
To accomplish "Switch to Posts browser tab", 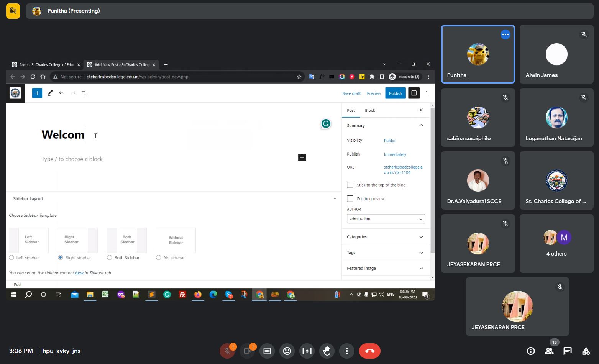I will (x=46, y=65).
